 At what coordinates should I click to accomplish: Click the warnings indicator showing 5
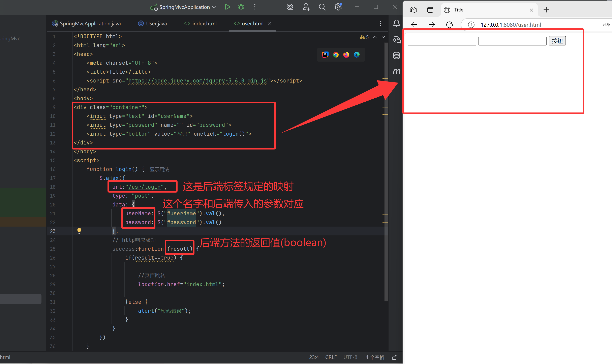pyautogui.click(x=364, y=37)
